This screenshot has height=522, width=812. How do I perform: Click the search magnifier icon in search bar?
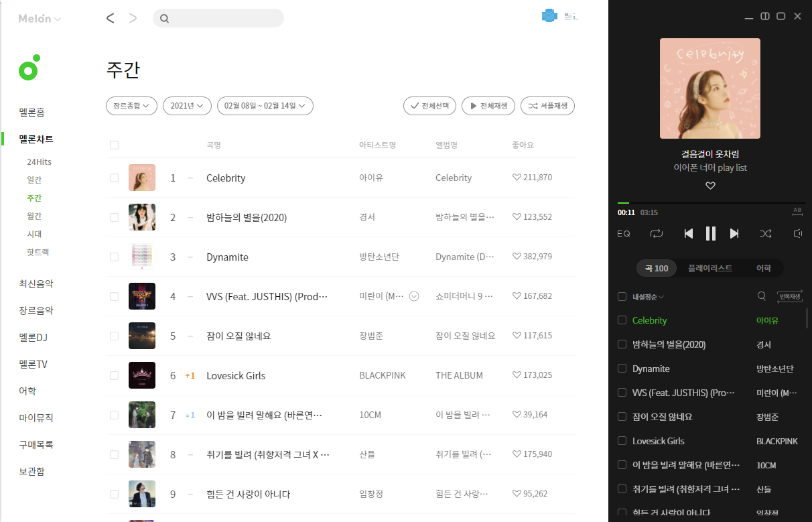click(165, 19)
